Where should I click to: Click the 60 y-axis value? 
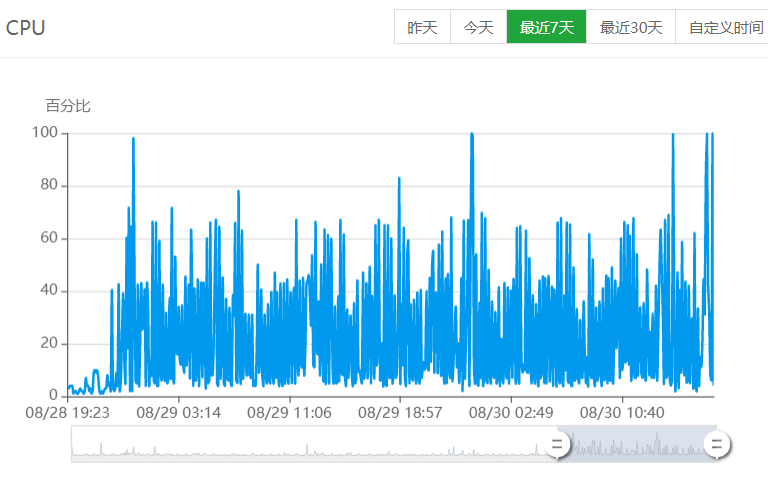point(49,238)
